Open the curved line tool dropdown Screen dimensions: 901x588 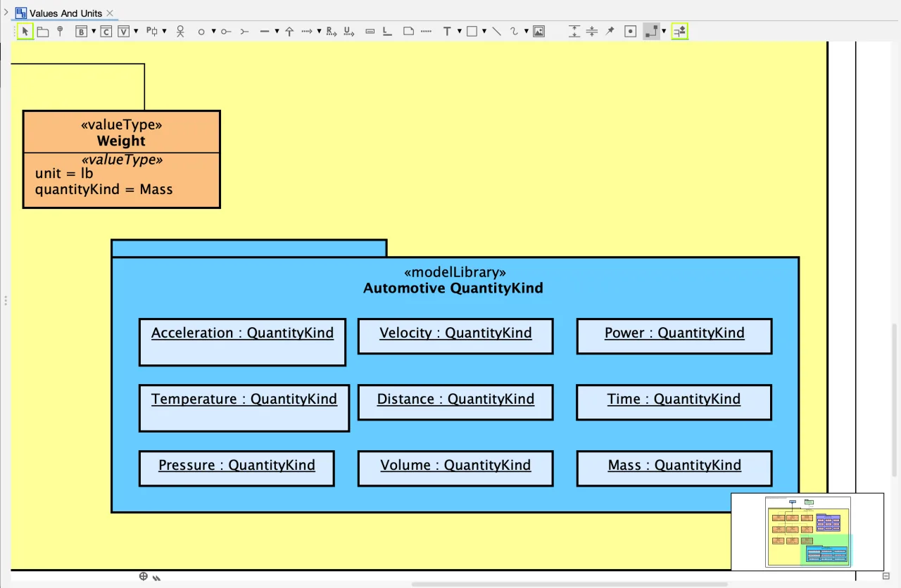[x=527, y=32]
